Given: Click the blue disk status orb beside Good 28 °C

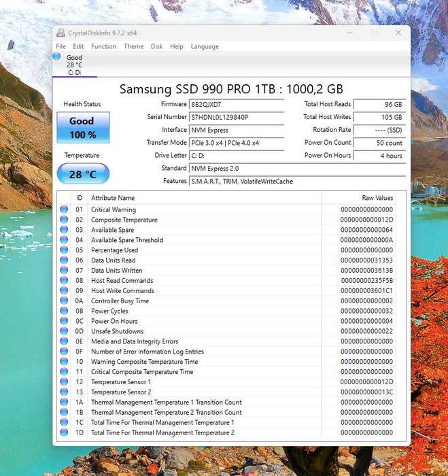Looking at the screenshot, I should click(56, 56).
